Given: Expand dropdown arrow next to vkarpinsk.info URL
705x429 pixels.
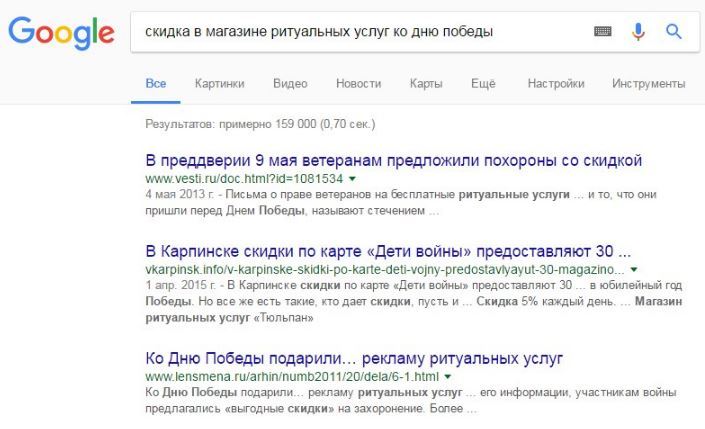Looking at the screenshot, I should (634, 270).
